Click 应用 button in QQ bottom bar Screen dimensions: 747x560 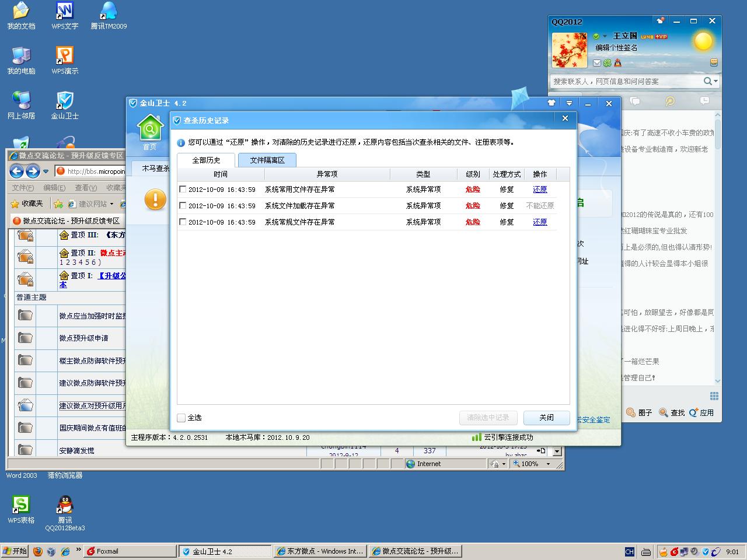tap(701, 412)
